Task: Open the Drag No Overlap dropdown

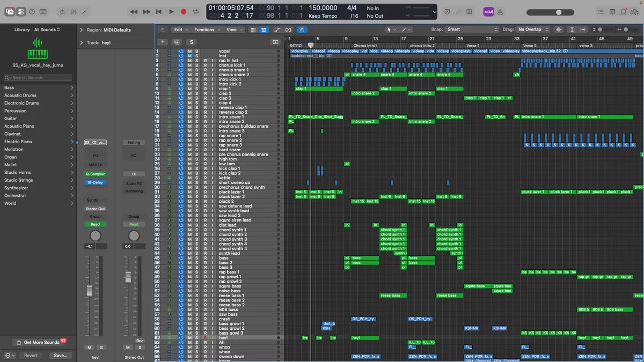Action: coord(533,29)
